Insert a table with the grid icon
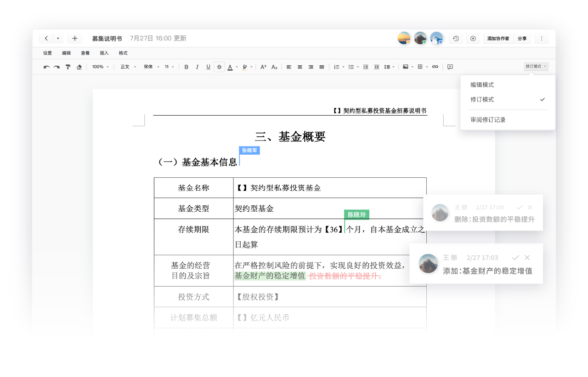The image size is (588, 377). pos(419,67)
